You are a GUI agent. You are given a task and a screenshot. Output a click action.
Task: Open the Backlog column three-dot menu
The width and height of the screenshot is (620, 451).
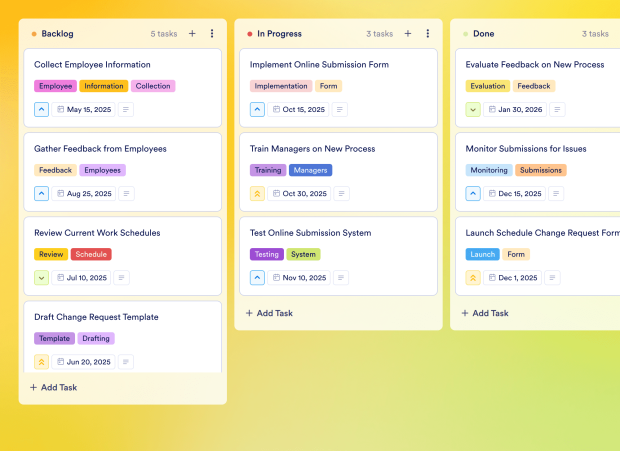coord(212,34)
